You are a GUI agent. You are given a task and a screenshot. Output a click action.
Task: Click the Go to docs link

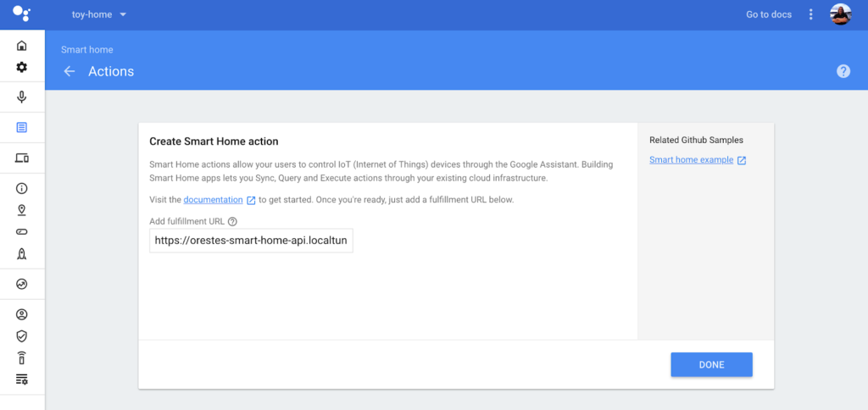click(x=769, y=14)
